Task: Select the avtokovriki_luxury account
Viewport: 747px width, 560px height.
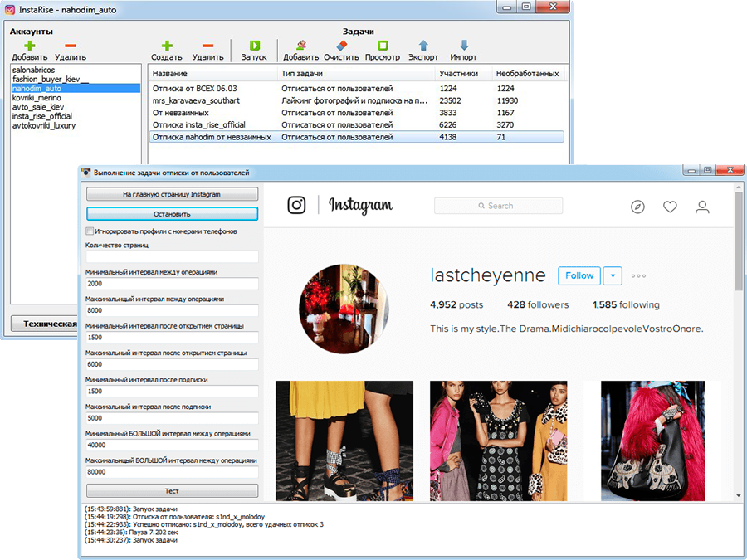Action: (x=44, y=126)
